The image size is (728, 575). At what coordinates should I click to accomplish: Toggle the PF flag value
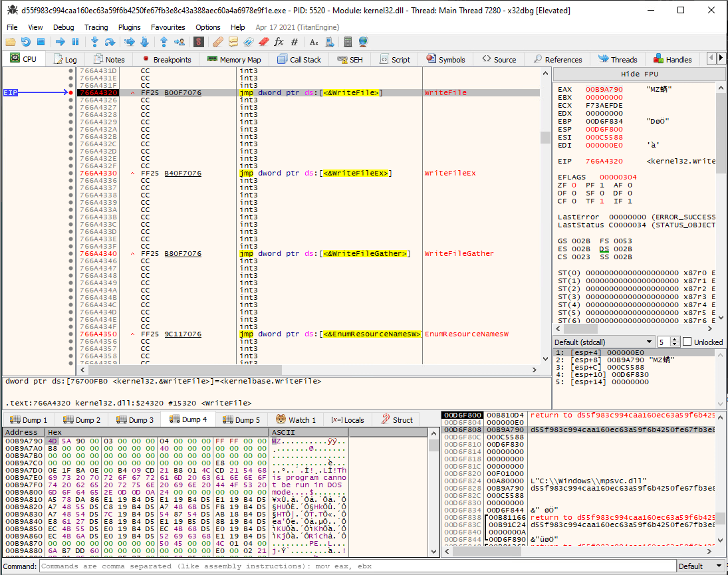[602, 185]
